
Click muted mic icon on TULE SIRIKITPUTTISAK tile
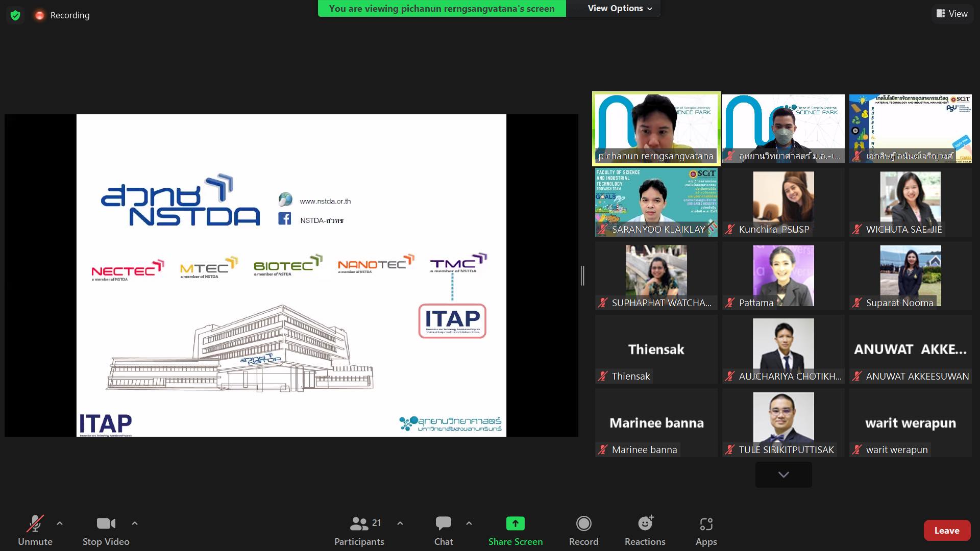point(730,450)
